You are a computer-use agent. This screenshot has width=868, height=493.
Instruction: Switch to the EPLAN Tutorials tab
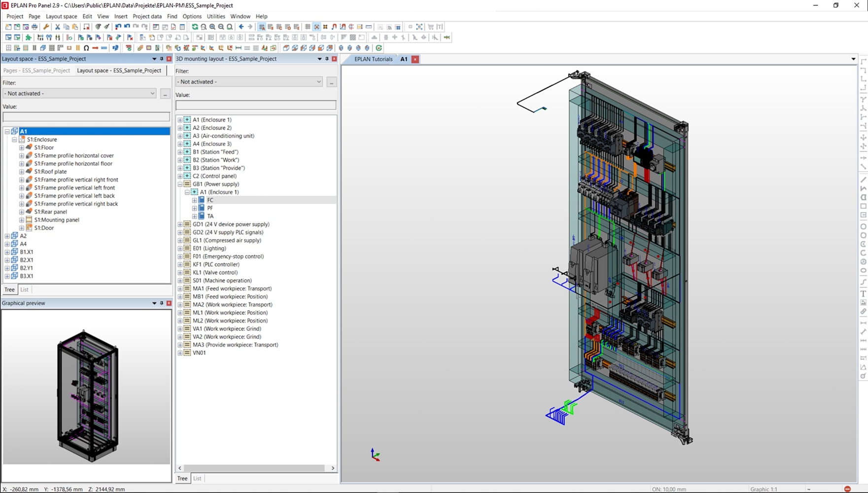[x=373, y=59]
